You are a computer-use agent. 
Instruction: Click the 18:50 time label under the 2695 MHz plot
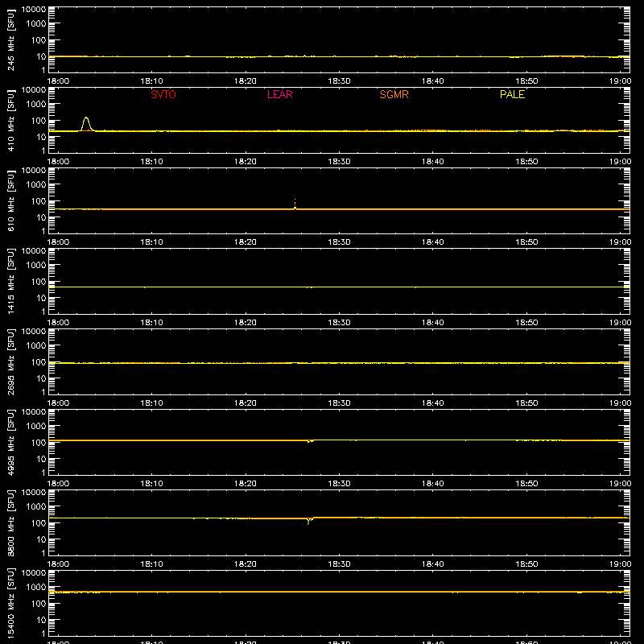pyautogui.click(x=526, y=403)
